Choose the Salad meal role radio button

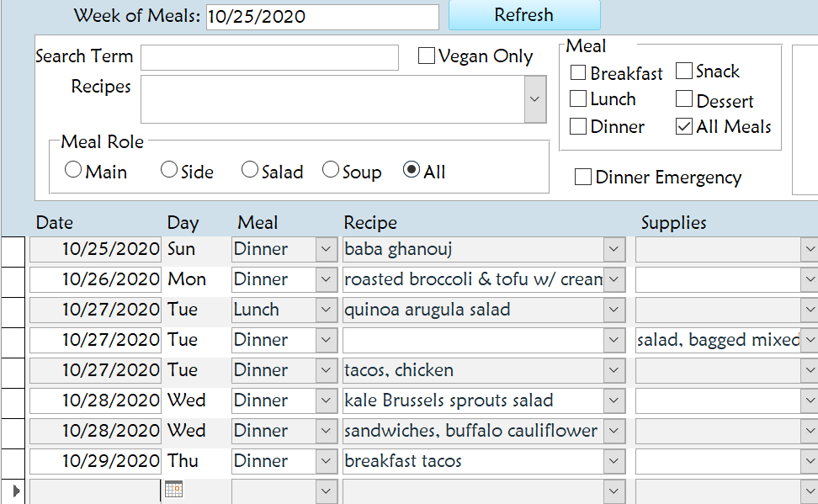(250, 171)
